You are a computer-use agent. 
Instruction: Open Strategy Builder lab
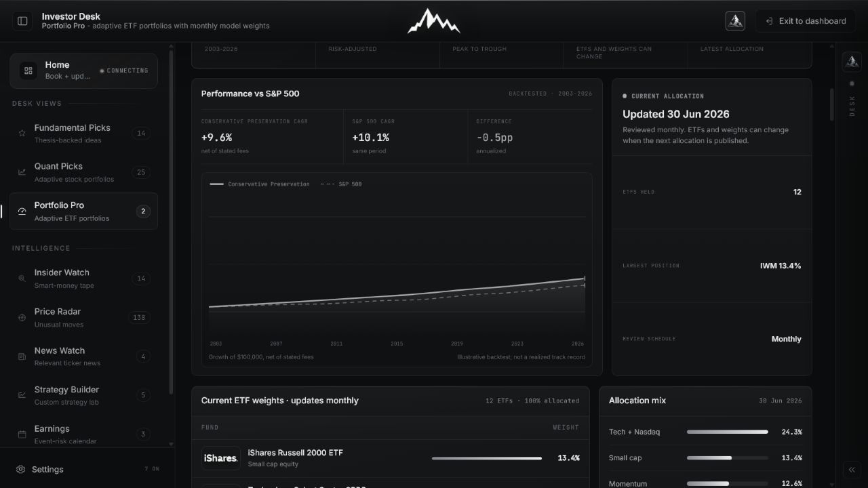tap(83, 395)
